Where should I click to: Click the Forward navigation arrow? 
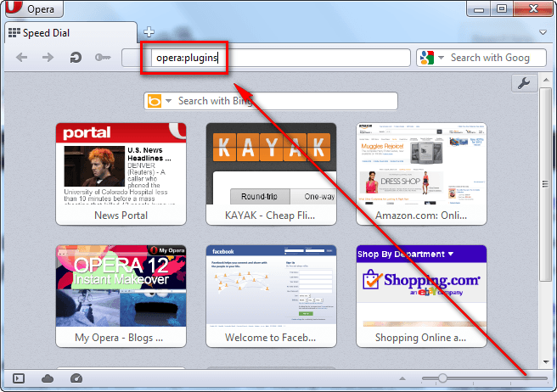[x=48, y=58]
